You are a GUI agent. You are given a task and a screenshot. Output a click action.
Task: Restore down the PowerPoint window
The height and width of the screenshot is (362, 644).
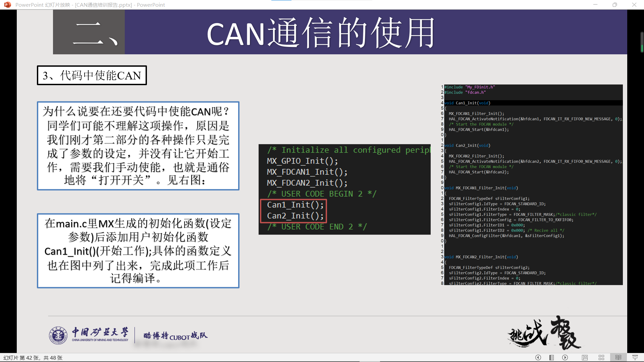coord(614,5)
